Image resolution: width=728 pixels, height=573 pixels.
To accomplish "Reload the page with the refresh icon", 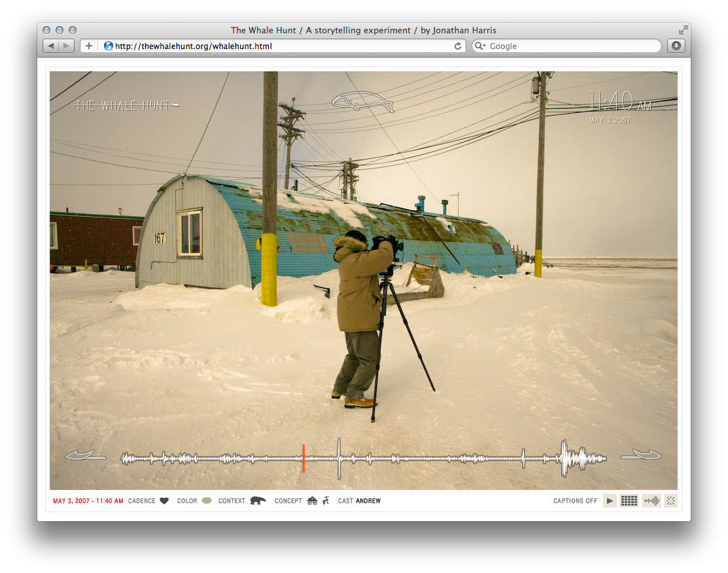I will (459, 46).
